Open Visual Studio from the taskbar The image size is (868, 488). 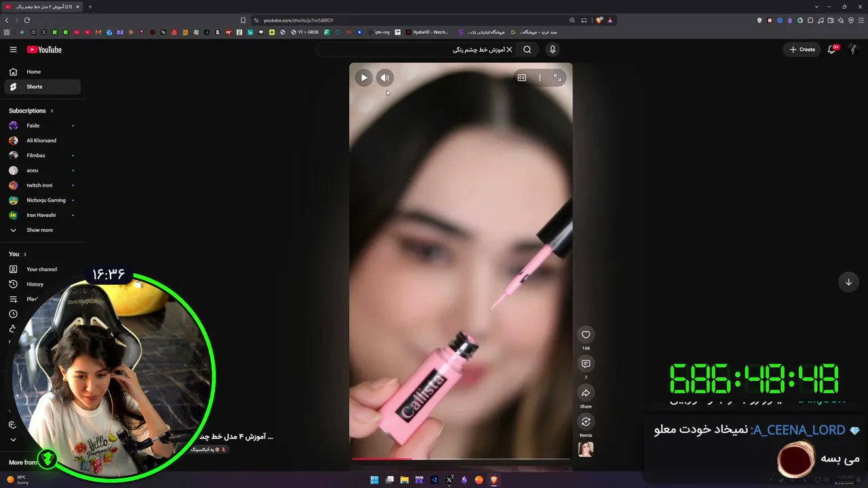point(434,480)
